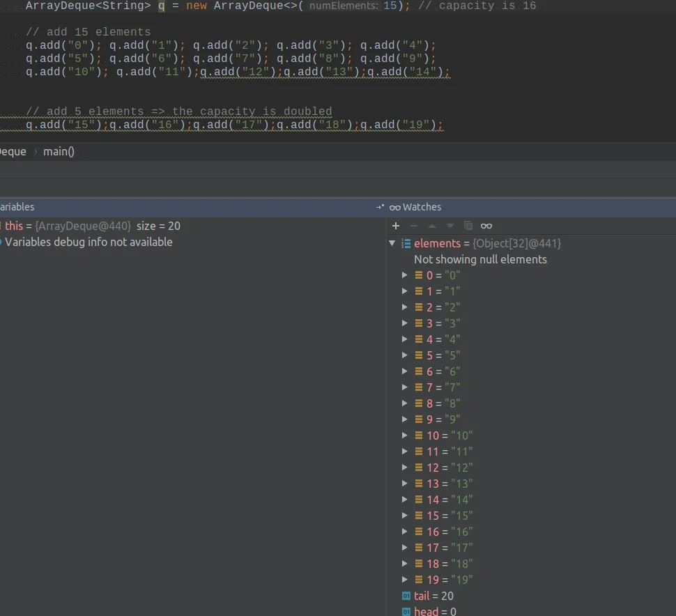Click the value "17" in the watches tree

pyautogui.click(x=462, y=548)
